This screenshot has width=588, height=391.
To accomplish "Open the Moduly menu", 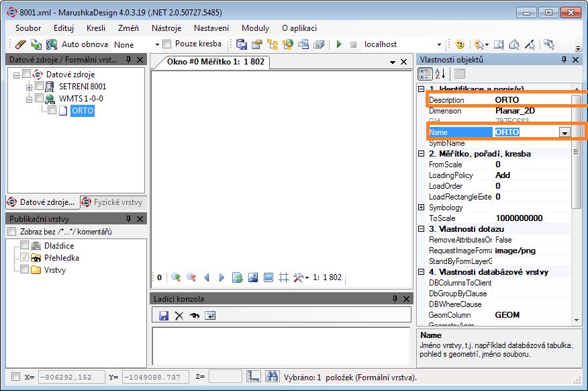I will pyautogui.click(x=255, y=28).
